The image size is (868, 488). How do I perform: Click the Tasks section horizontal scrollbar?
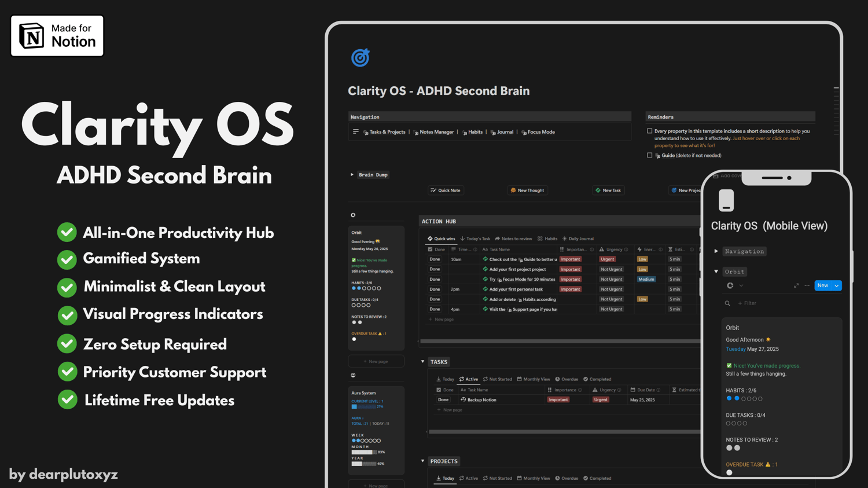(x=565, y=432)
